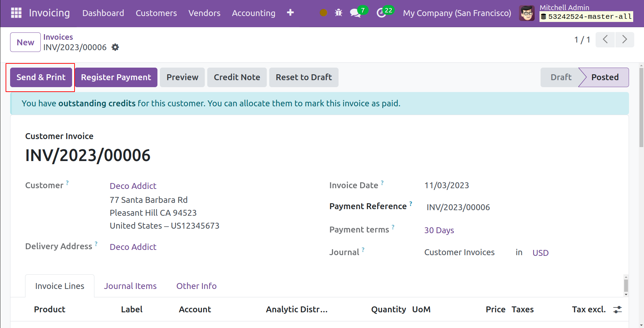Viewport: 644px width, 328px height.
Task: Open My Company (San Francisco) company switcher
Action: click(457, 13)
